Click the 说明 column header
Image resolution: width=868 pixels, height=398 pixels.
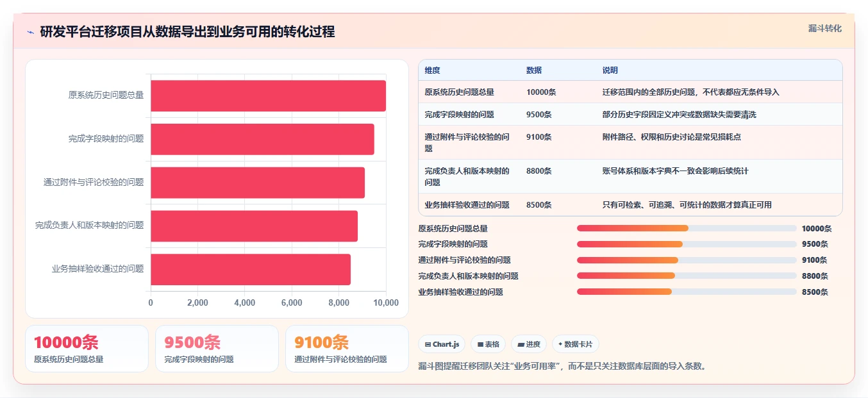click(x=610, y=70)
